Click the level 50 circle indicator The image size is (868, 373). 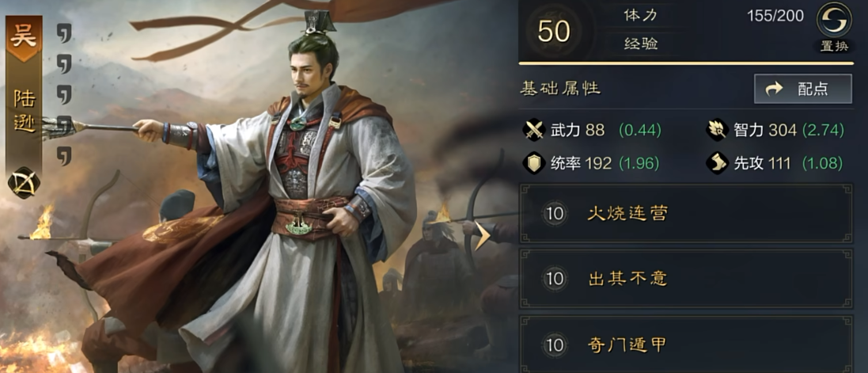tap(554, 30)
